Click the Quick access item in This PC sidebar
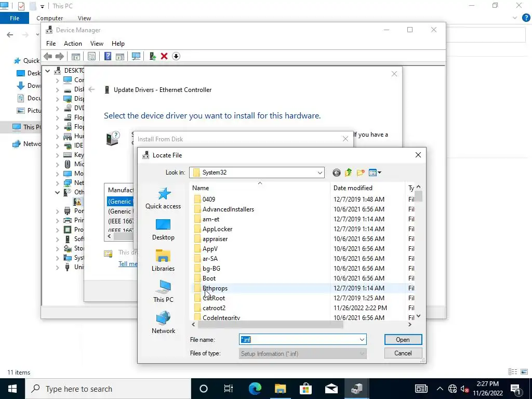The height and width of the screenshot is (399, 532). coord(27,61)
